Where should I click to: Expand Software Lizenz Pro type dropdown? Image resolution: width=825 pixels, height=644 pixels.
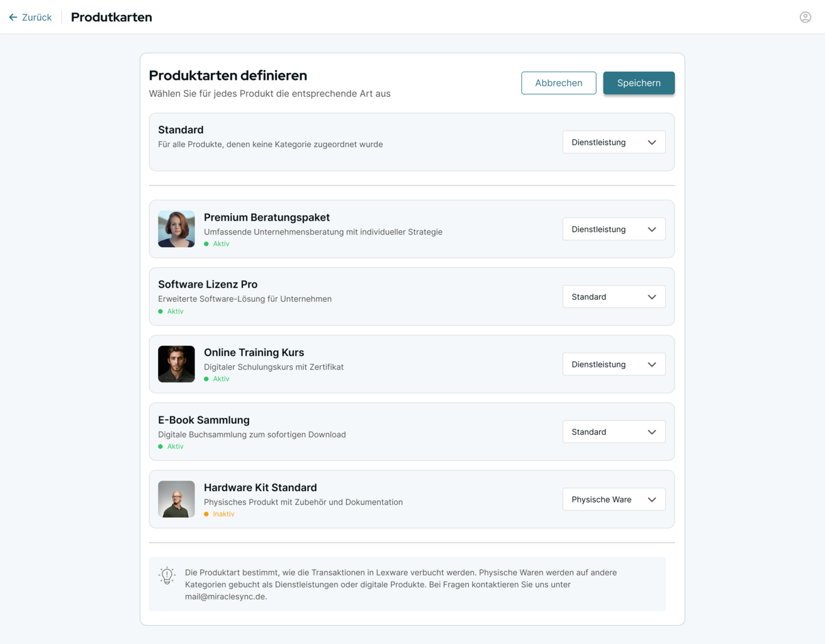coord(614,297)
